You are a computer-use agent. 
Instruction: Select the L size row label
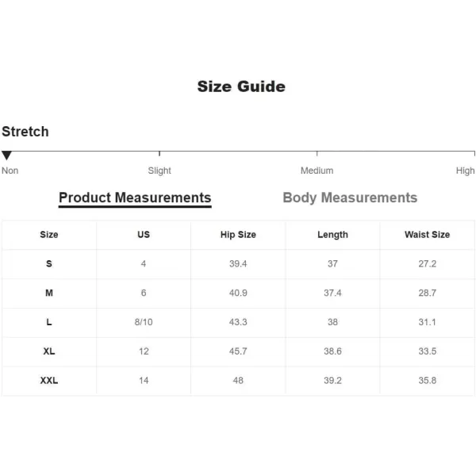coord(49,322)
